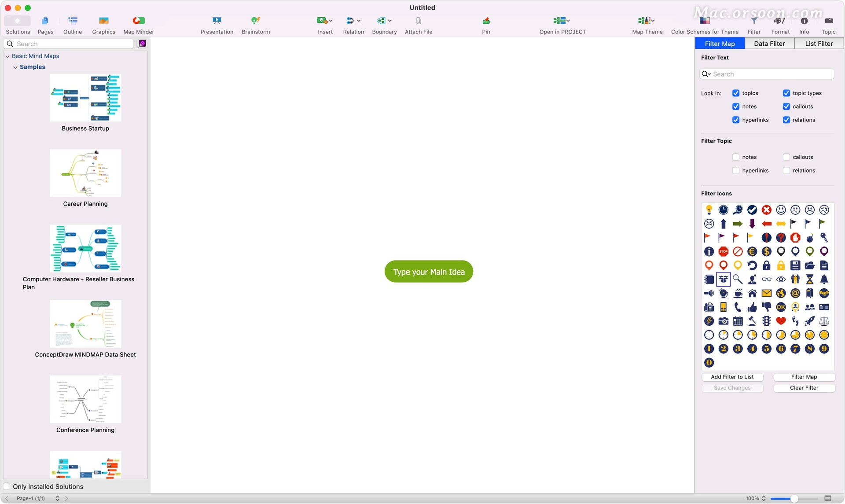845x504 pixels.
Task: Click the zoom slider in status bar
Action: (x=794, y=498)
